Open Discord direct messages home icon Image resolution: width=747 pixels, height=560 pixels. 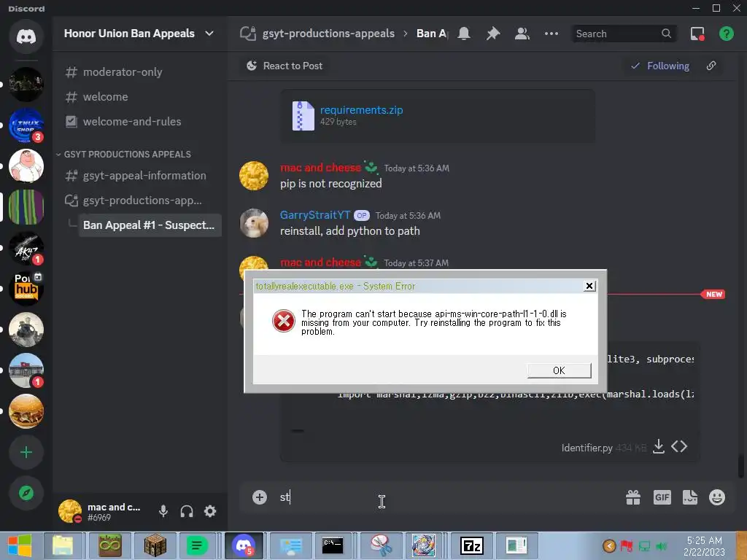(x=26, y=36)
